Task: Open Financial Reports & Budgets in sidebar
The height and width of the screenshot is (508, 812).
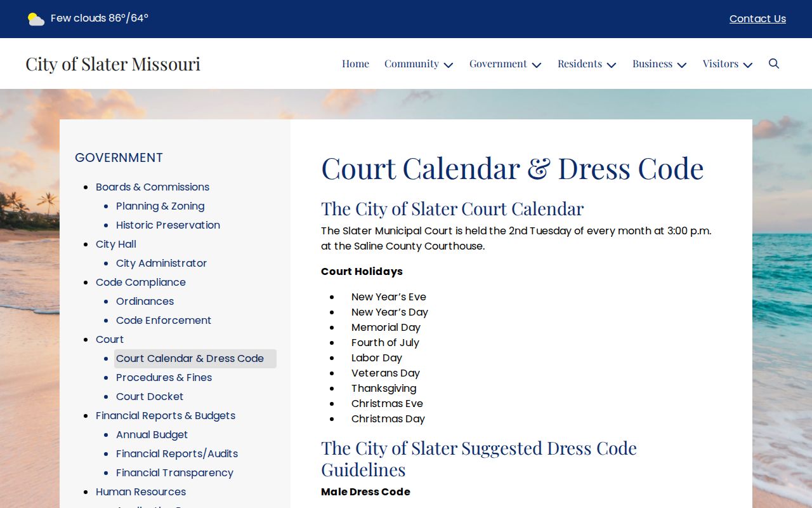Action: [x=166, y=415]
